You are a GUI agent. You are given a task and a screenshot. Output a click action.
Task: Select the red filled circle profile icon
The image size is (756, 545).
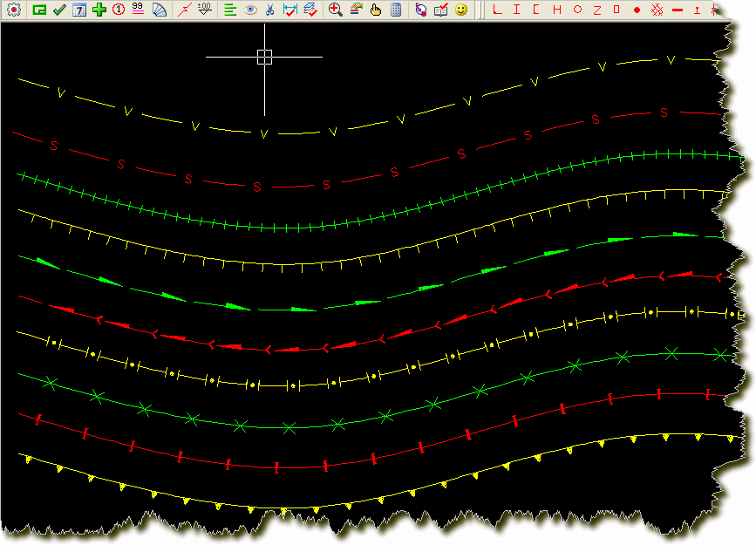point(637,10)
